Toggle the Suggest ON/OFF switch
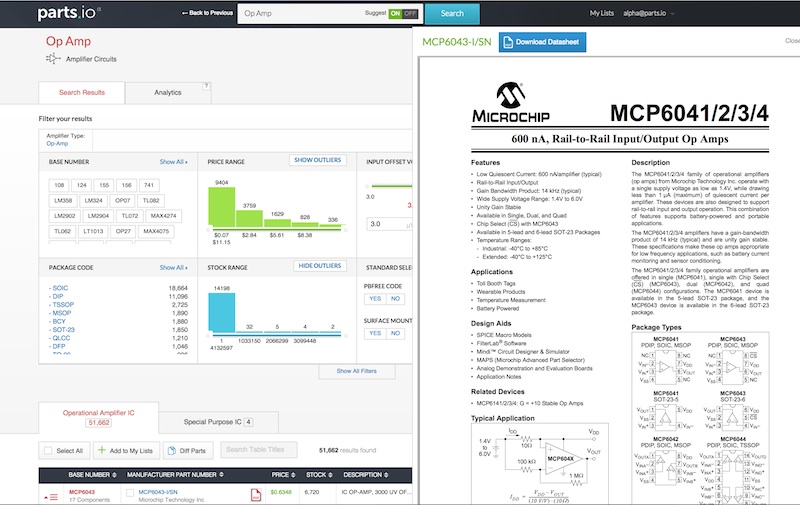Viewport: 800px width, 505px height. click(x=403, y=14)
